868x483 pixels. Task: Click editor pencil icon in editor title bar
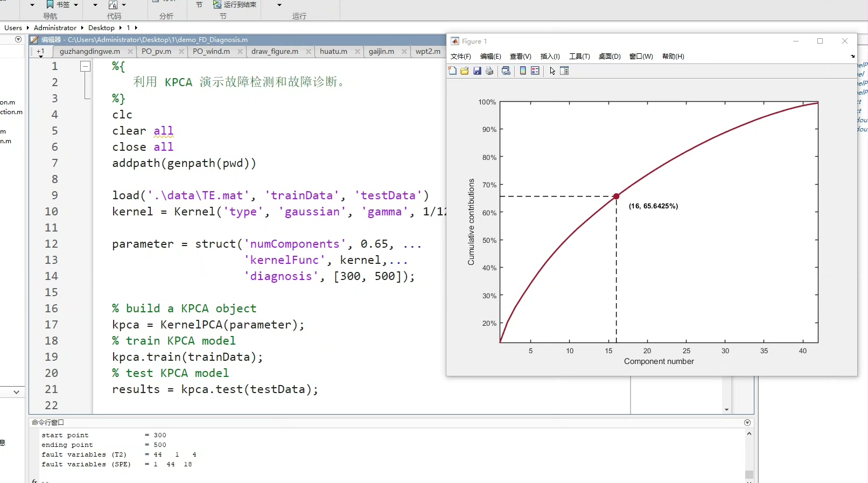pyautogui.click(x=34, y=40)
